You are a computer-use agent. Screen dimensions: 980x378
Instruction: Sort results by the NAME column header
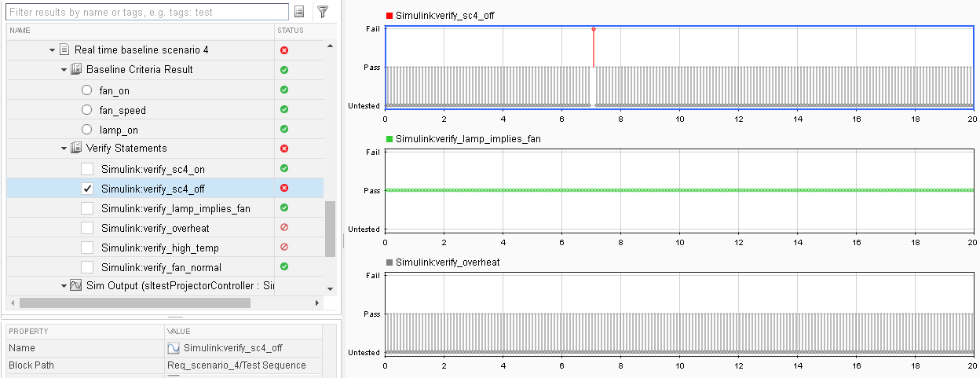point(20,30)
